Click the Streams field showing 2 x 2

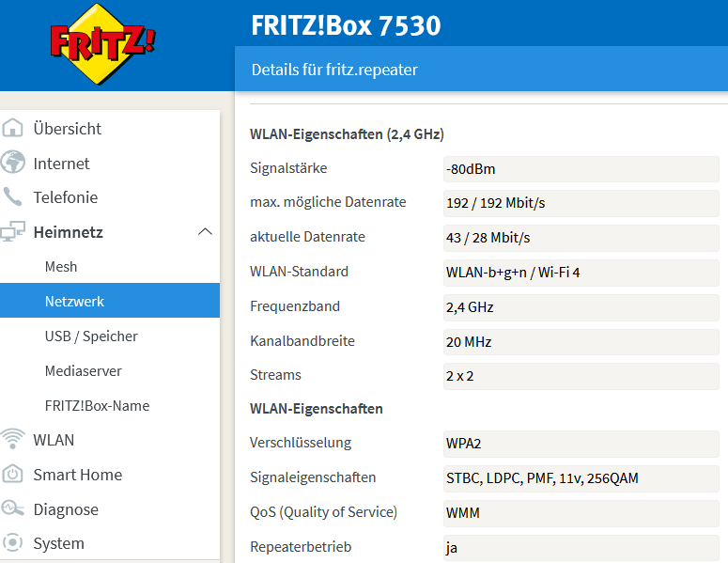tap(581, 376)
